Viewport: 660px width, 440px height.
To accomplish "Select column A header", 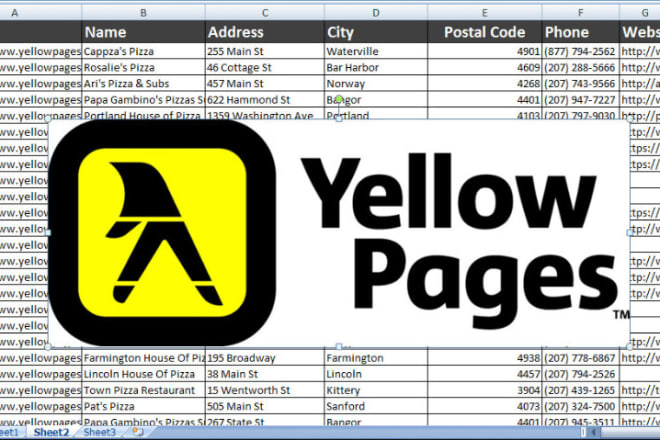I will (x=40, y=13).
